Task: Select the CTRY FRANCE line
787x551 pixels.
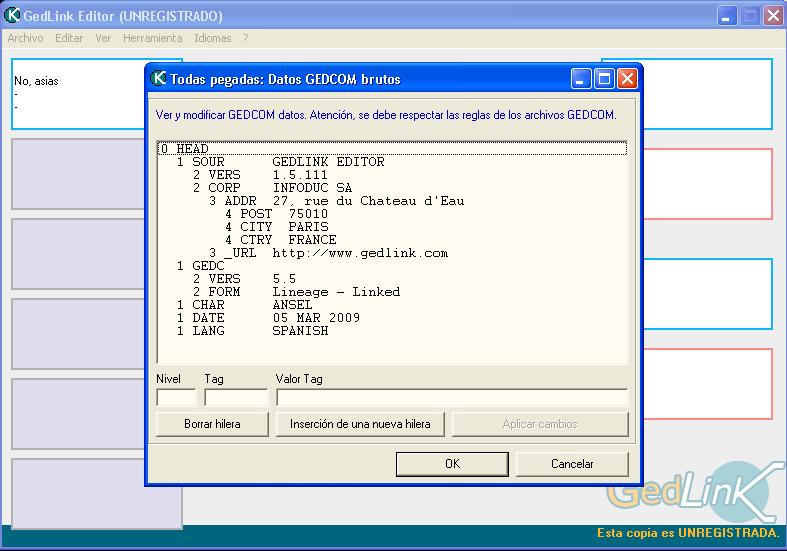Action: 392,240
